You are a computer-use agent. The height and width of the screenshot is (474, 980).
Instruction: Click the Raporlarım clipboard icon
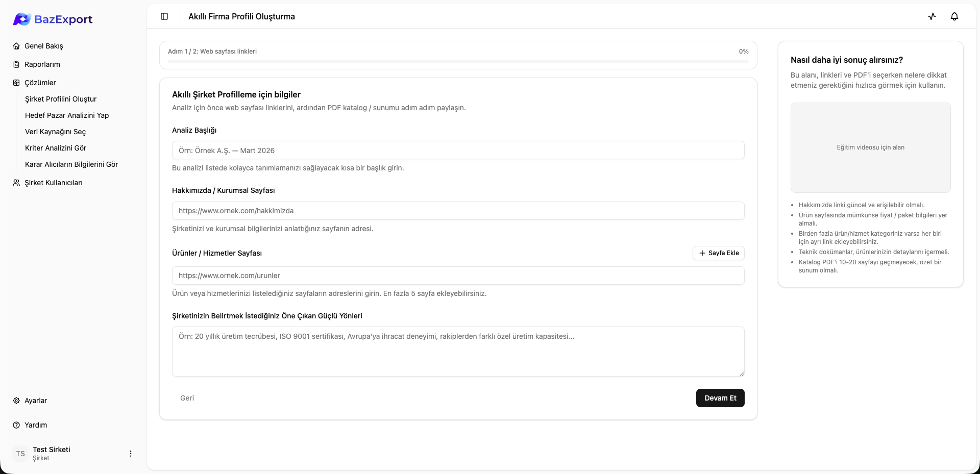(x=16, y=64)
